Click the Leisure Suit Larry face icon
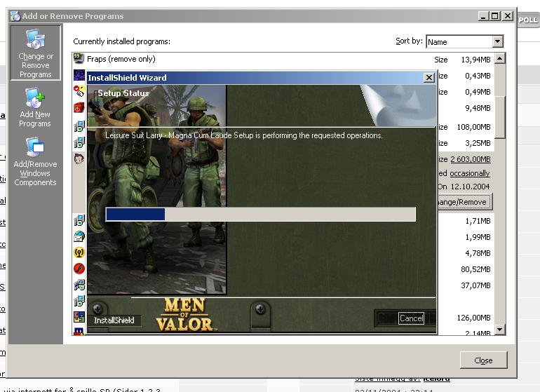 (x=79, y=158)
